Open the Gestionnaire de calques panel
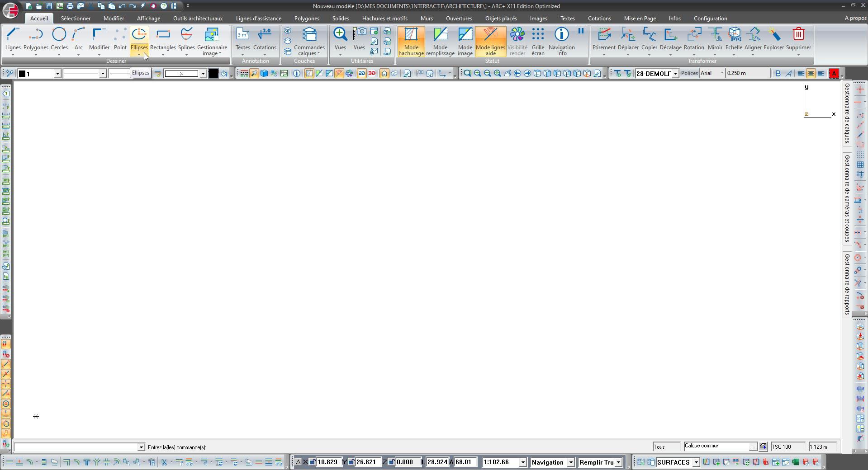Viewport: 868px width, 470px height. coord(847,113)
